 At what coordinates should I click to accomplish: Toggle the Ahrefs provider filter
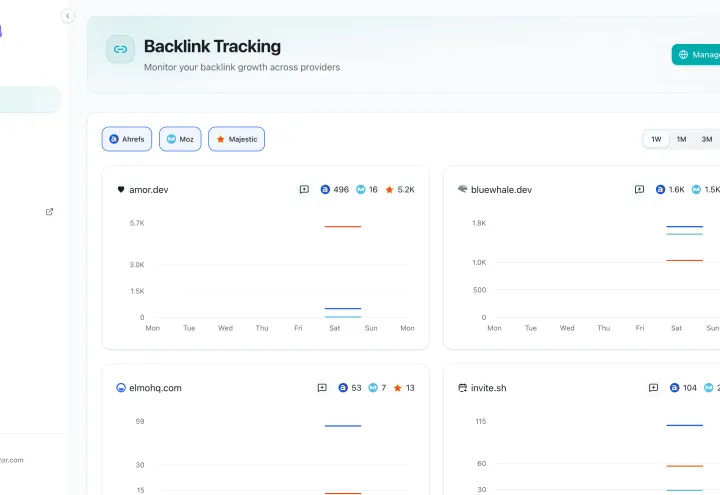(127, 139)
